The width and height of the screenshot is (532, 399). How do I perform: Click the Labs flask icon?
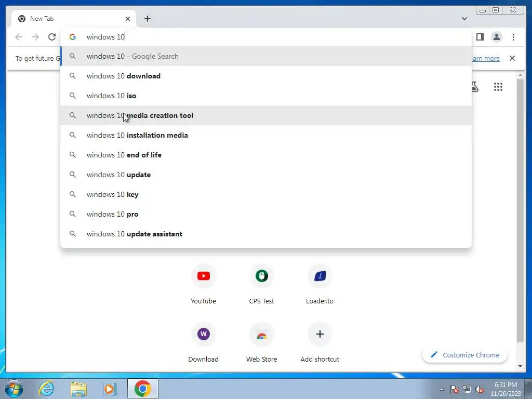coord(475,87)
